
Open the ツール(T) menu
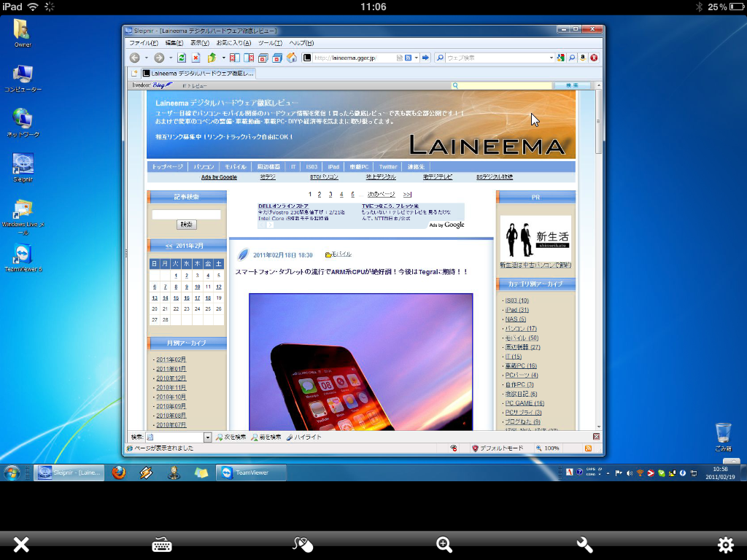(x=270, y=43)
